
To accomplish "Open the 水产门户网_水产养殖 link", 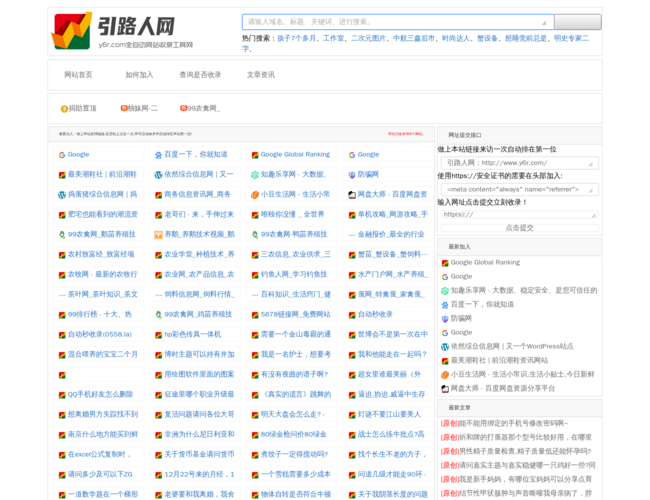I will tap(393, 274).
